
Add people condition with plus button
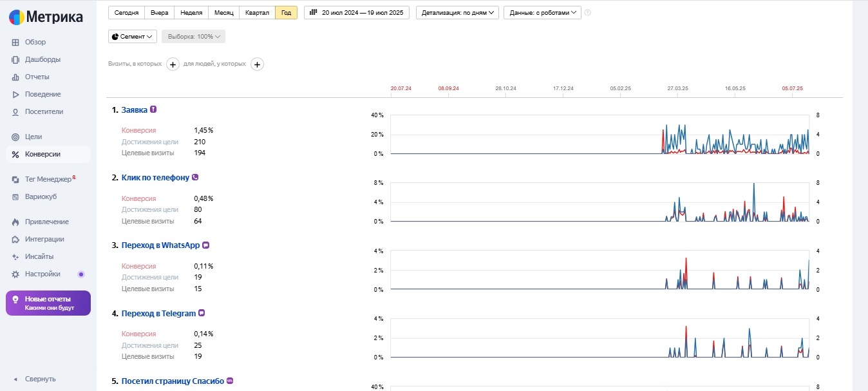(257, 64)
